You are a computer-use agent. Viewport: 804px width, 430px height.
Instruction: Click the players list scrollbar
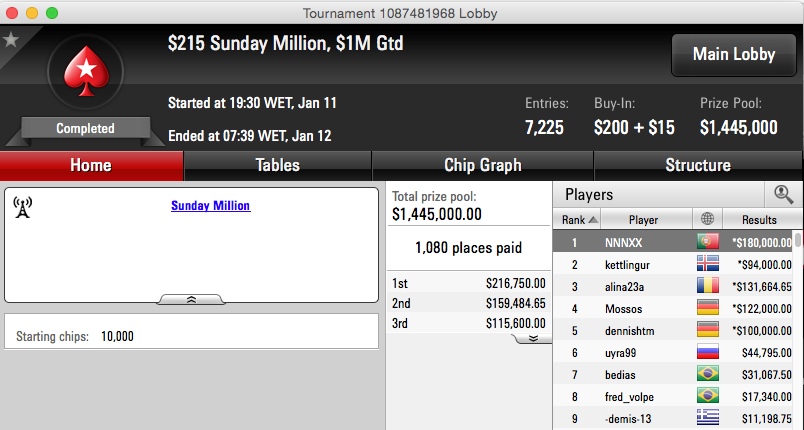pos(797,330)
